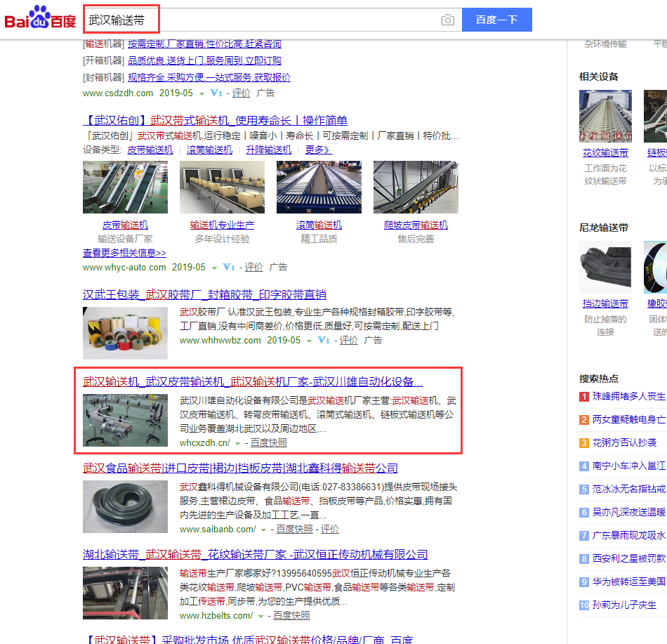This screenshot has height=644, width=667.
Task: Click 挡边输送带 sidebar link
Action: (605, 303)
